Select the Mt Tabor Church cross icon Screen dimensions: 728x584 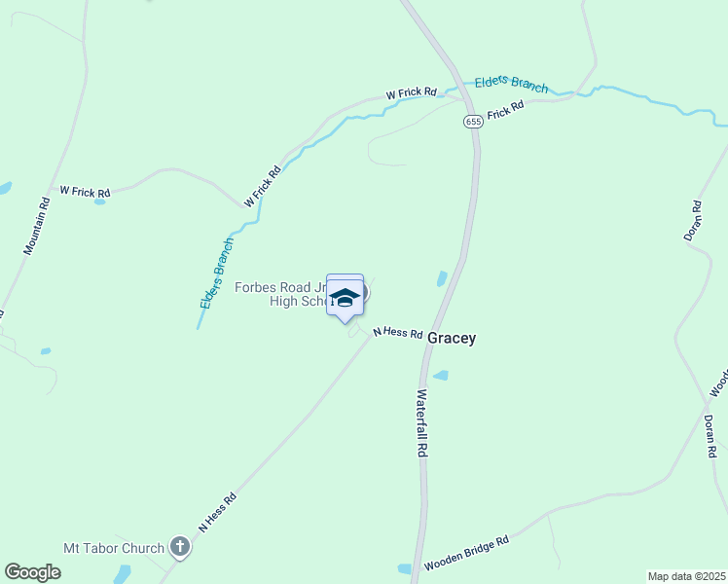180,547
